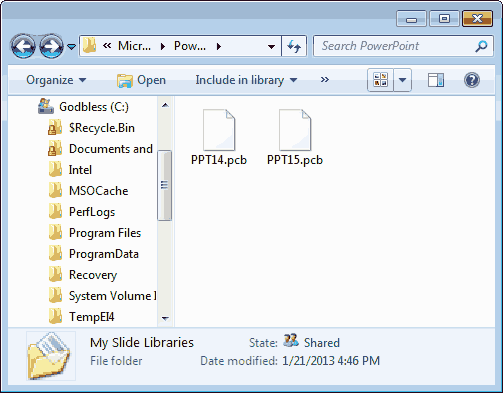
Task: Click the Open toolbar button
Action: point(141,80)
